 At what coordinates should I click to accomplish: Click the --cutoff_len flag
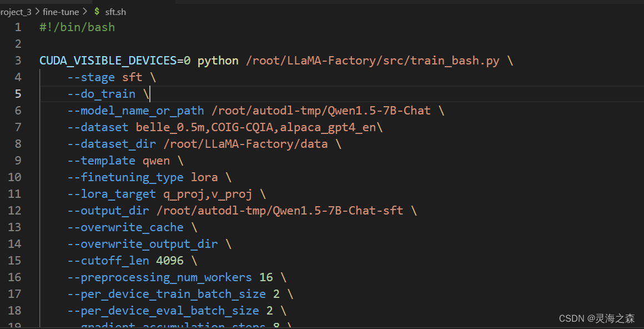click(108, 261)
